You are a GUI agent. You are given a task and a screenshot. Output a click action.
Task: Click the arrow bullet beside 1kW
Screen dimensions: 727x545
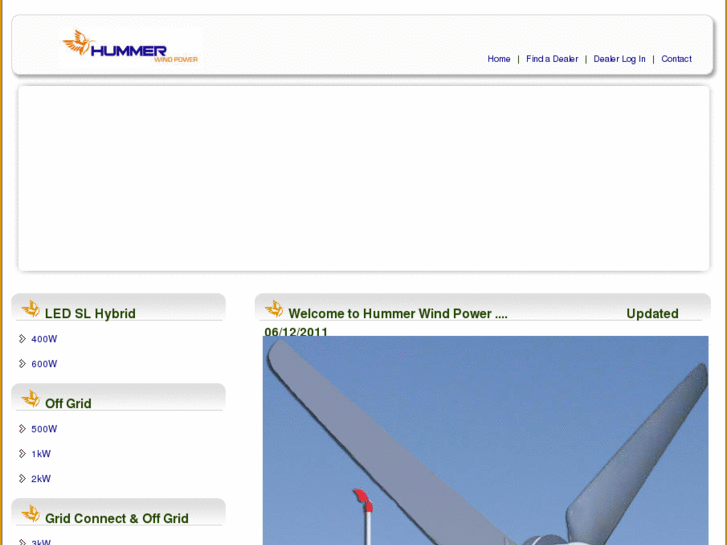[22, 453]
